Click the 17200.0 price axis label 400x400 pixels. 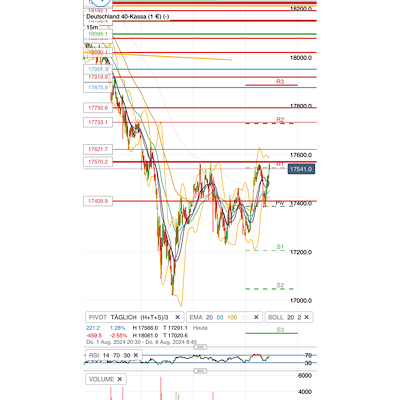pos(301,252)
